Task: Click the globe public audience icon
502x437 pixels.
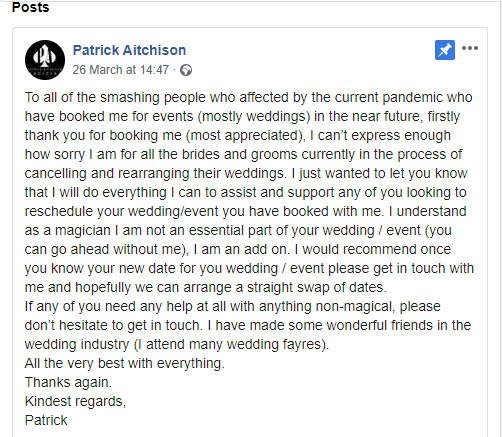Action: (x=186, y=70)
